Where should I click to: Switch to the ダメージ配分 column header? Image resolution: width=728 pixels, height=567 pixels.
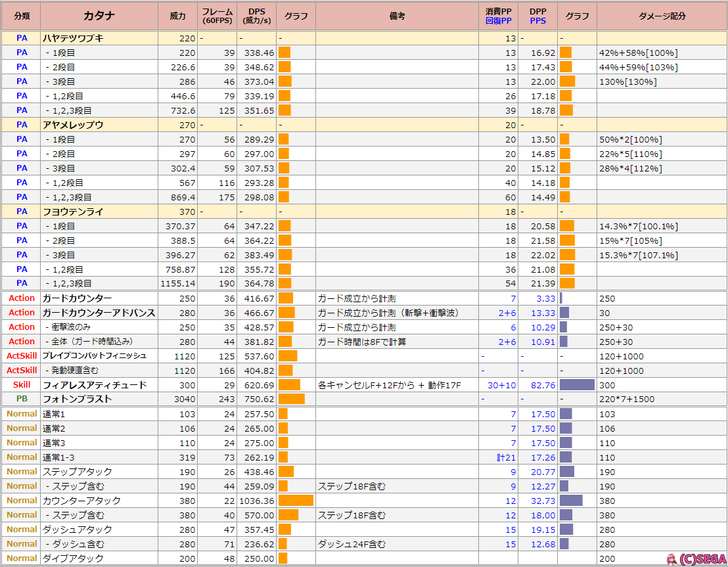[x=661, y=15]
